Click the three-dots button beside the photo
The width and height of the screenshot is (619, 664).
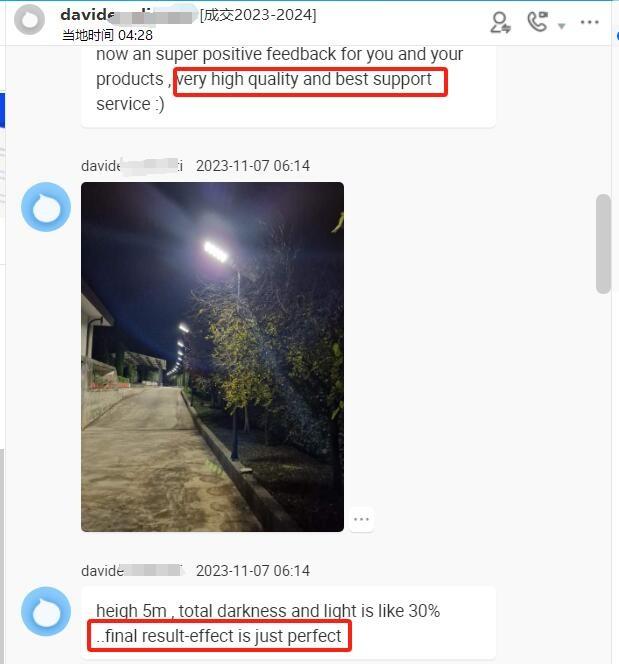coord(361,519)
